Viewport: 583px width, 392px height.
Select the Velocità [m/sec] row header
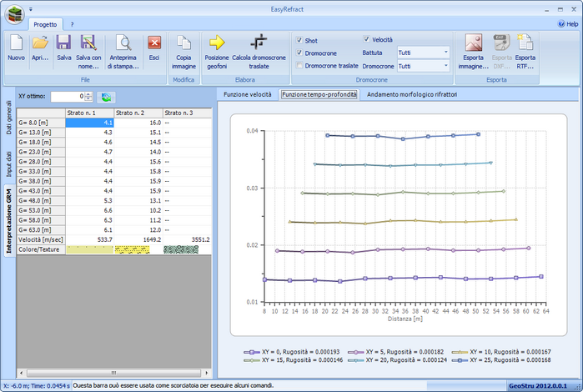(x=41, y=240)
